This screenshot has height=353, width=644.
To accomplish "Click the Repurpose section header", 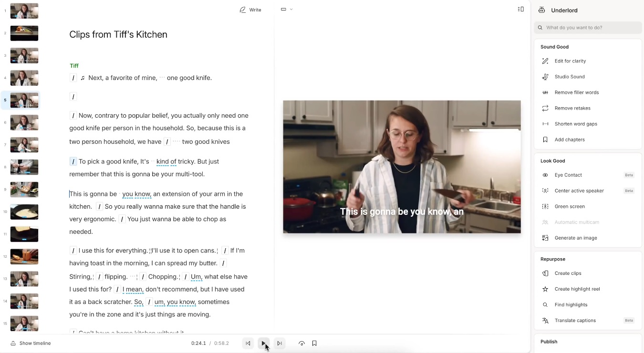I will coord(553,259).
